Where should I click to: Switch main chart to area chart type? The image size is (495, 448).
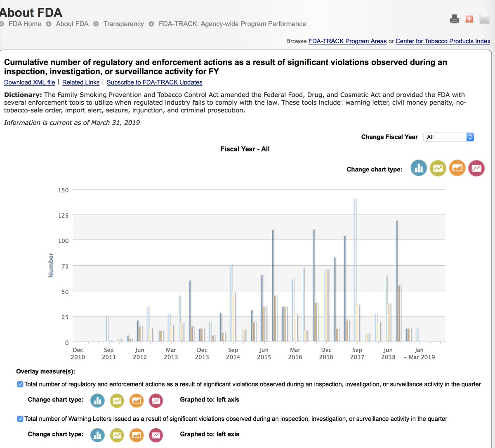tap(457, 168)
